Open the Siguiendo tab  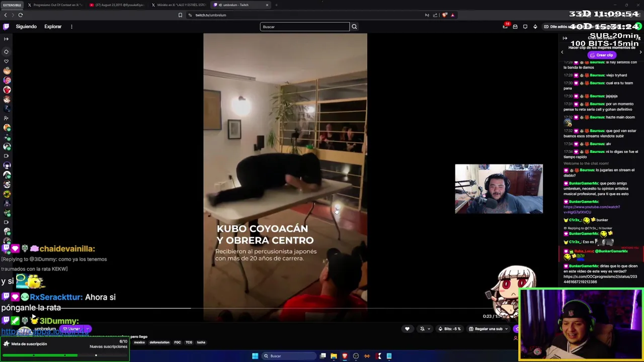click(x=26, y=27)
